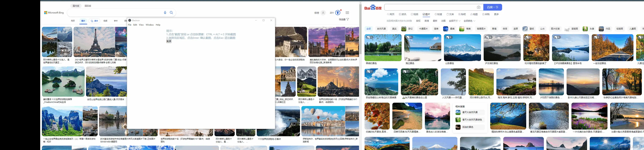Switch to Bing 图片 tab
The height and width of the screenshot is (150, 644).
coord(83,21)
